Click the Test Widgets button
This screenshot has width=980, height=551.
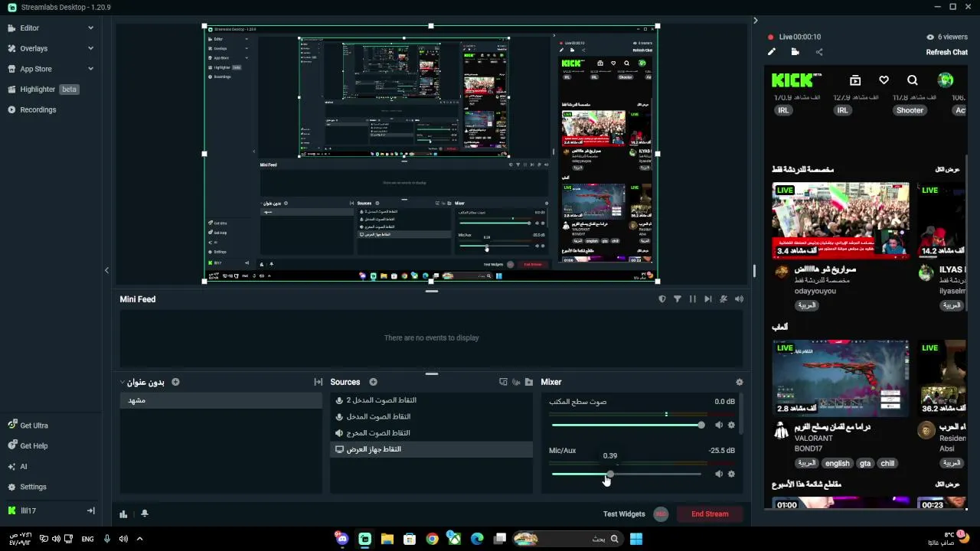click(x=624, y=514)
